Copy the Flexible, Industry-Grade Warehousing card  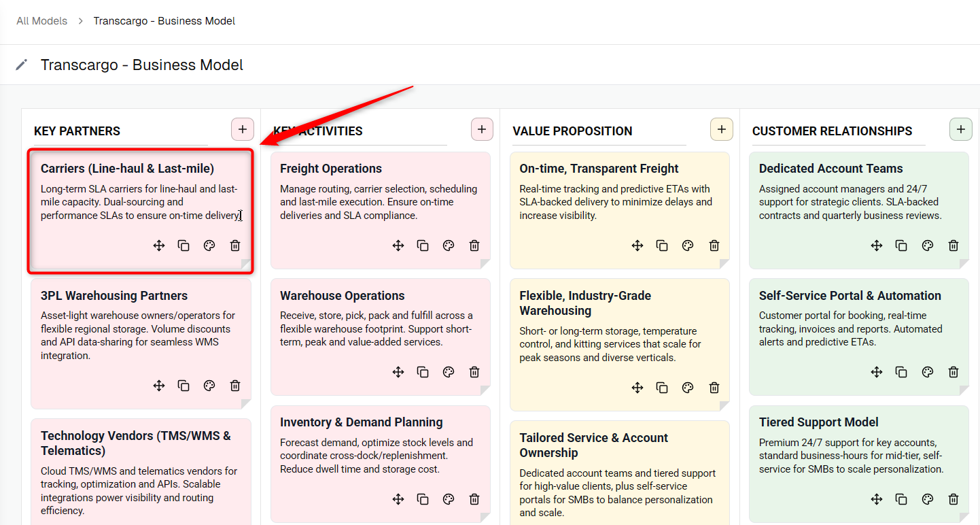coord(662,388)
